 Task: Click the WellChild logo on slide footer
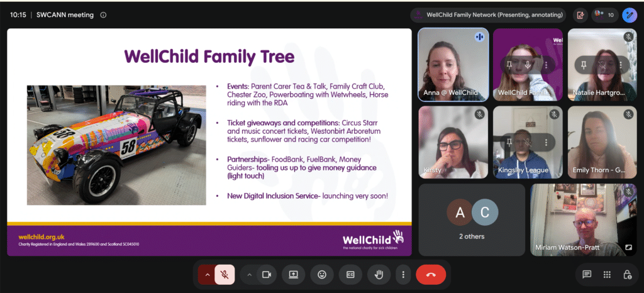click(374, 239)
